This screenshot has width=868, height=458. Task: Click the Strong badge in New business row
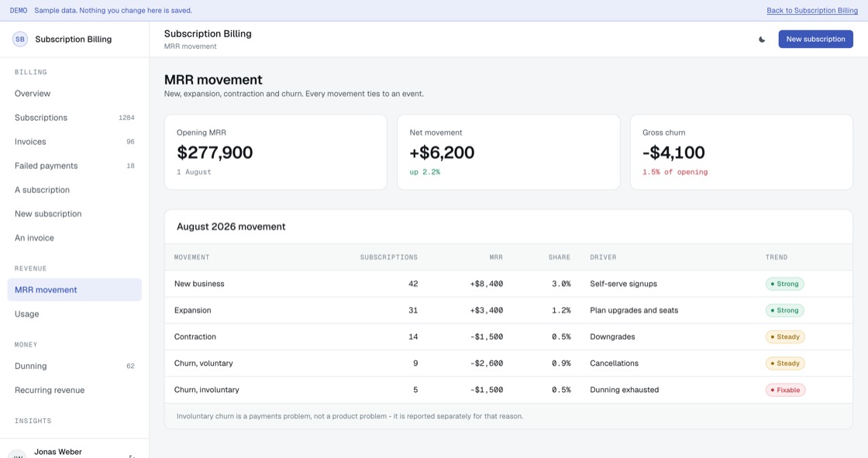tap(784, 284)
